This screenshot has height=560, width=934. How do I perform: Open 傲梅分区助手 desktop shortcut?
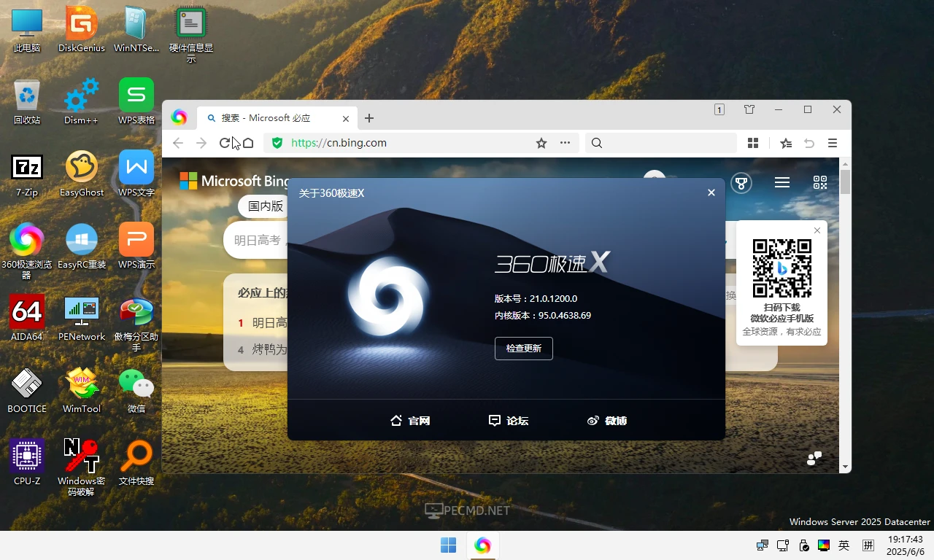[136, 323]
